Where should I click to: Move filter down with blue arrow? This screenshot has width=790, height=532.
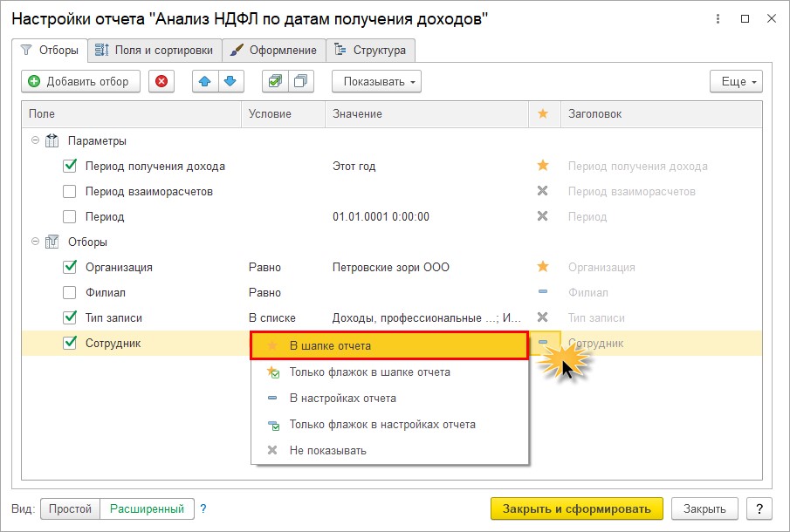230,81
